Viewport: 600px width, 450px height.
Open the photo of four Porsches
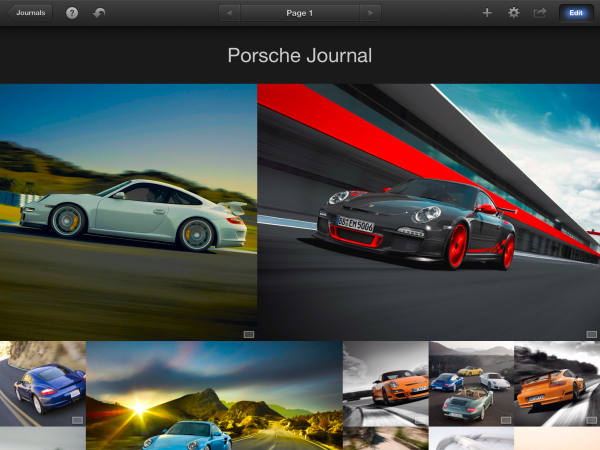(x=471, y=384)
